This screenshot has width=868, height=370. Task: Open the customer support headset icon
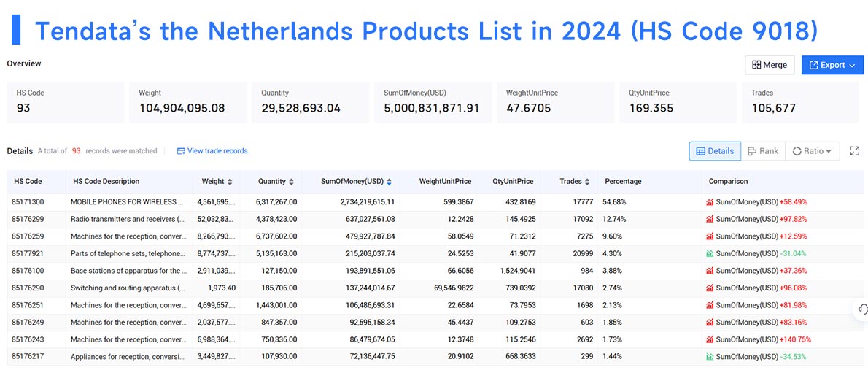pos(861,309)
